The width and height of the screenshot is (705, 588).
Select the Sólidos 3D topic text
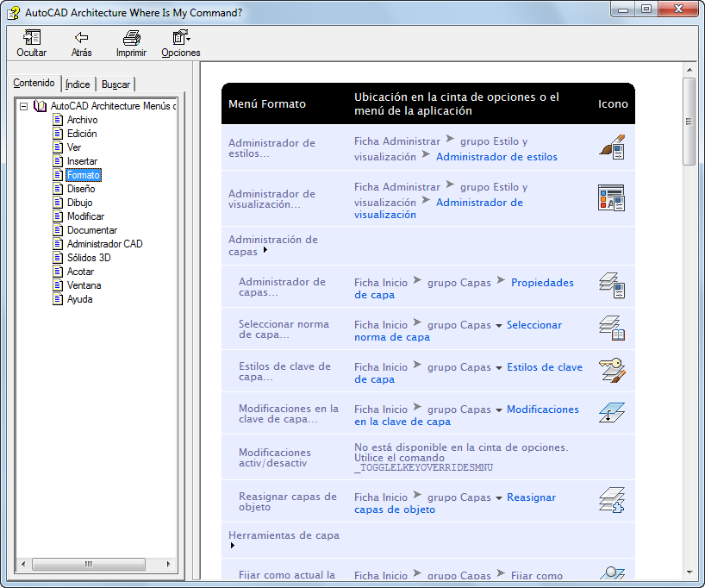click(x=89, y=258)
